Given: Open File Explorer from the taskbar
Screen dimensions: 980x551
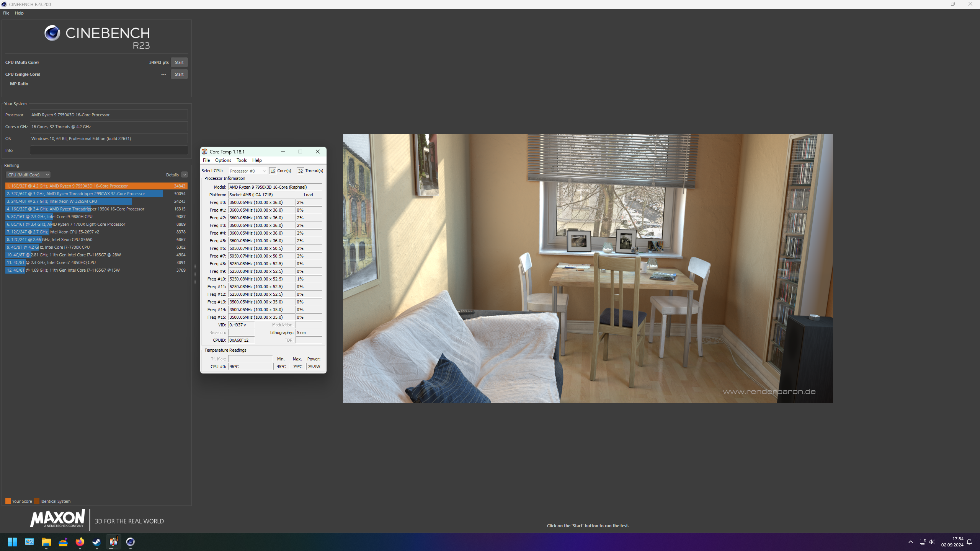Looking at the screenshot, I should [46, 542].
